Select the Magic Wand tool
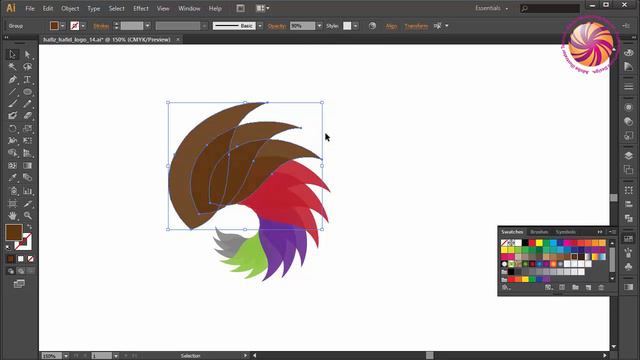640x360 pixels. 12,67
